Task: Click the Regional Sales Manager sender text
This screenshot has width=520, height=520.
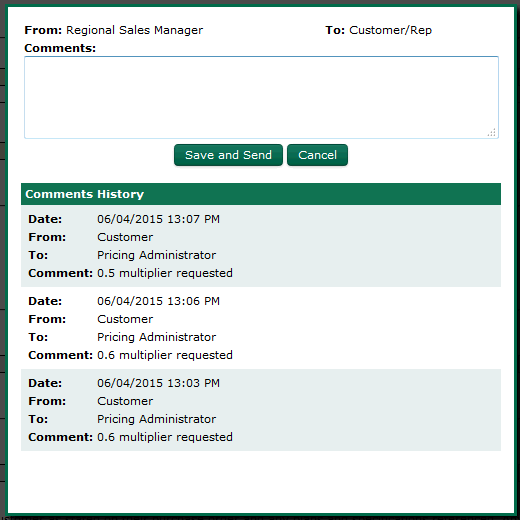Action: coord(134,30)
